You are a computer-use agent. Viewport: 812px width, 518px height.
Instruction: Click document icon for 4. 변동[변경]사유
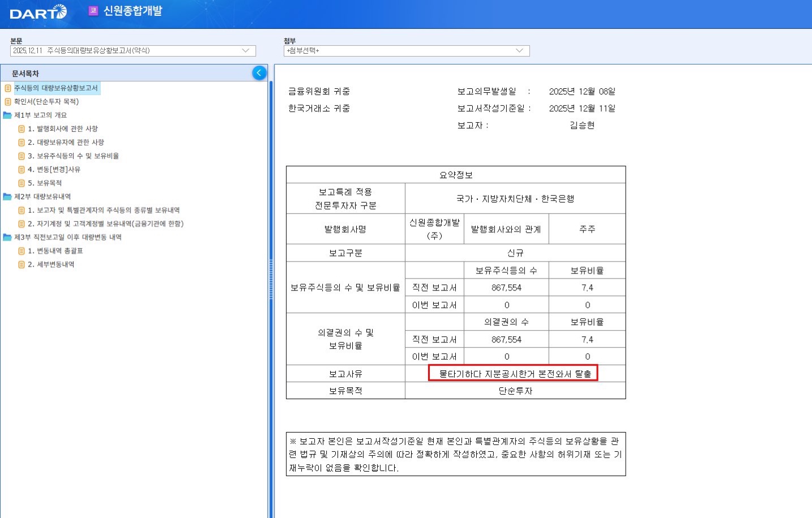pyautogui.click(x=20, y=169)
